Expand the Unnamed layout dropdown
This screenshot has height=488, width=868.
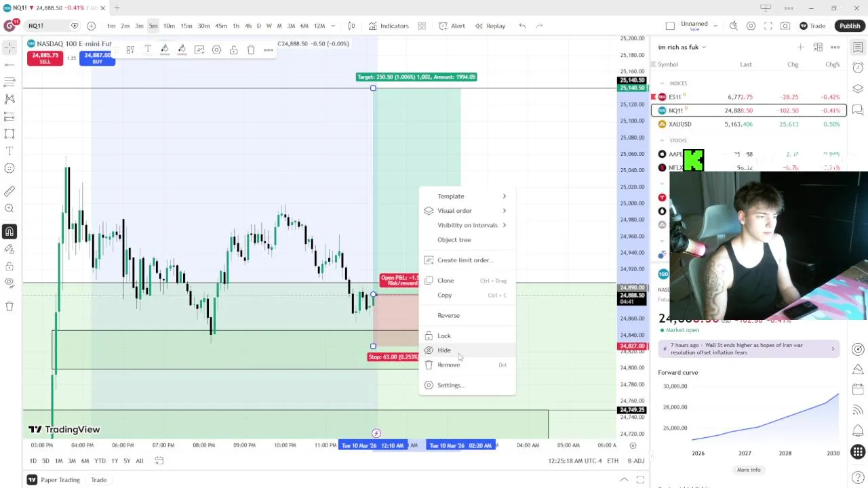715,26
